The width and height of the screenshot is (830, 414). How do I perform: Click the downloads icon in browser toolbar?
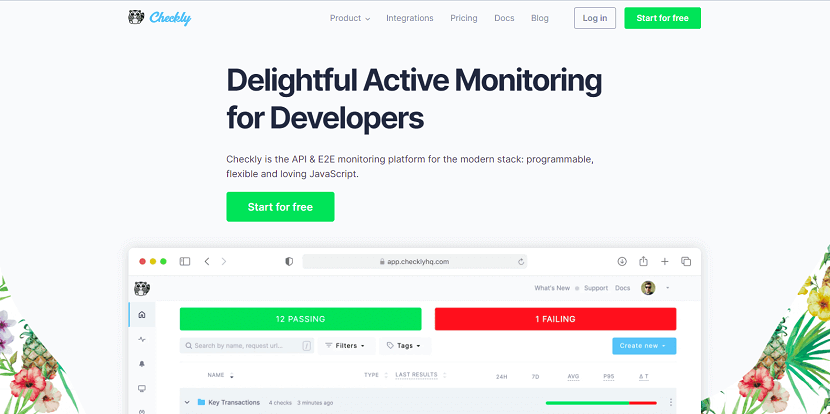click(x=622, y=262)
